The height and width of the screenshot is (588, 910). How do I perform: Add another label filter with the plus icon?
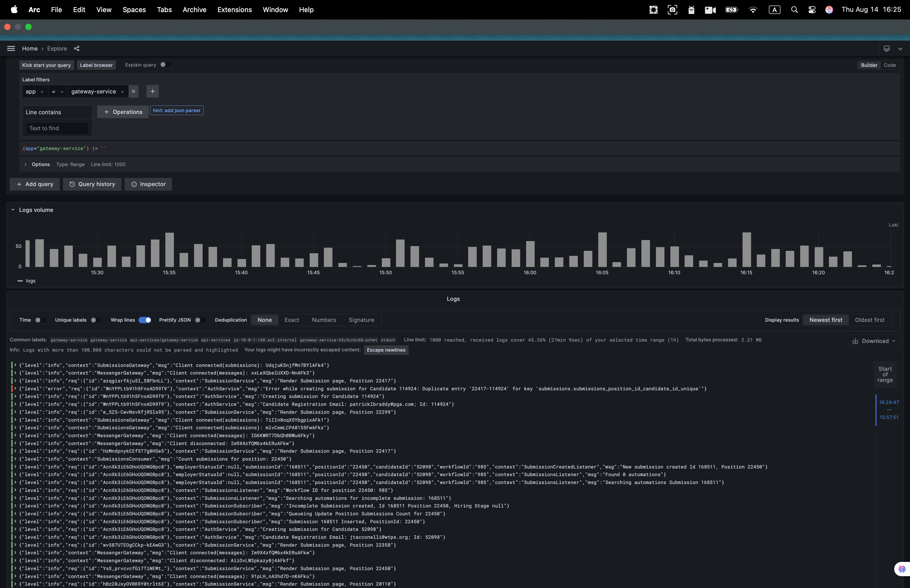tap(152, 91)
